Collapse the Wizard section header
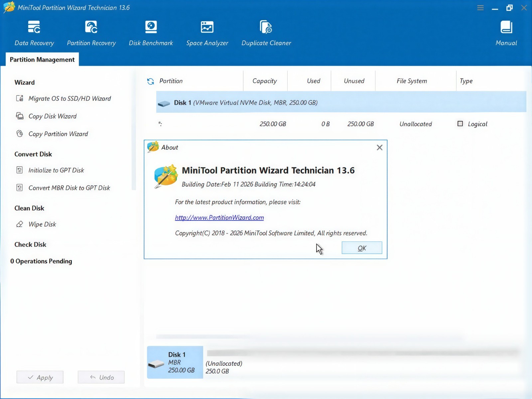This screenshot has width=532, height=399. click(25, 82)
